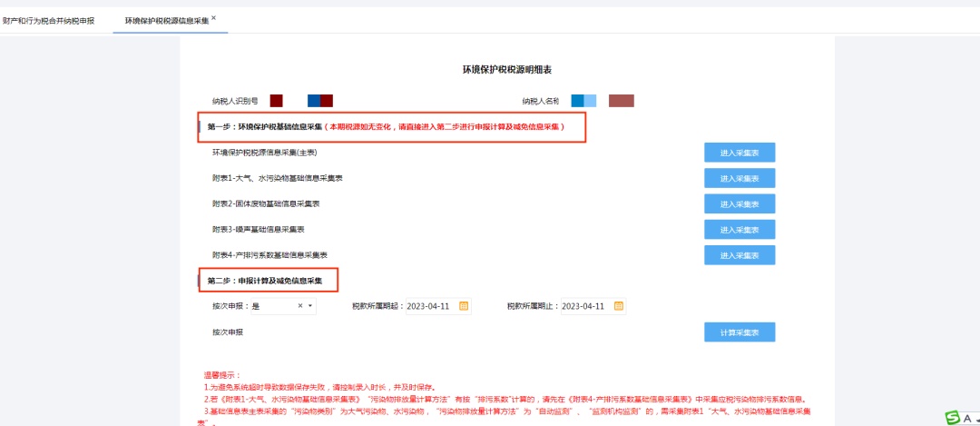This screenshot has height=426, width=980.
Task: Expand the 按次申报 dropdown arrow
Action: coord(310,306)
